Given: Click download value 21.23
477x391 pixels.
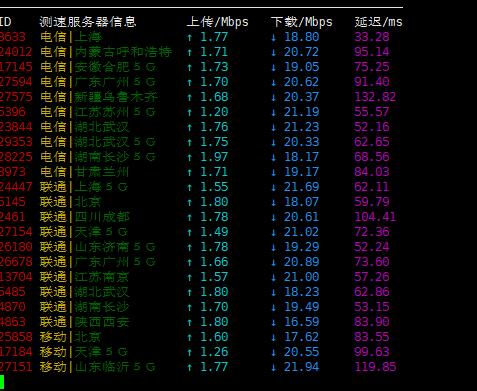Looking at the screenshot, I should point(301,127).
